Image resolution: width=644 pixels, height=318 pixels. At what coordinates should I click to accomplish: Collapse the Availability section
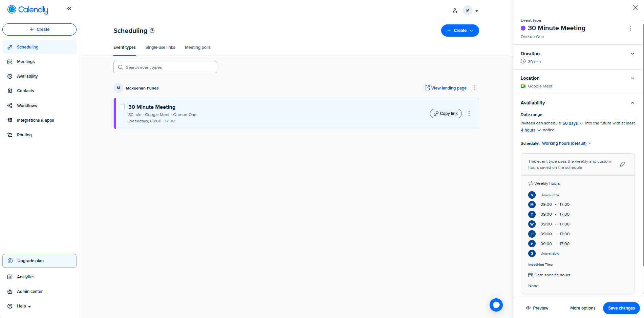pos(632,103)
